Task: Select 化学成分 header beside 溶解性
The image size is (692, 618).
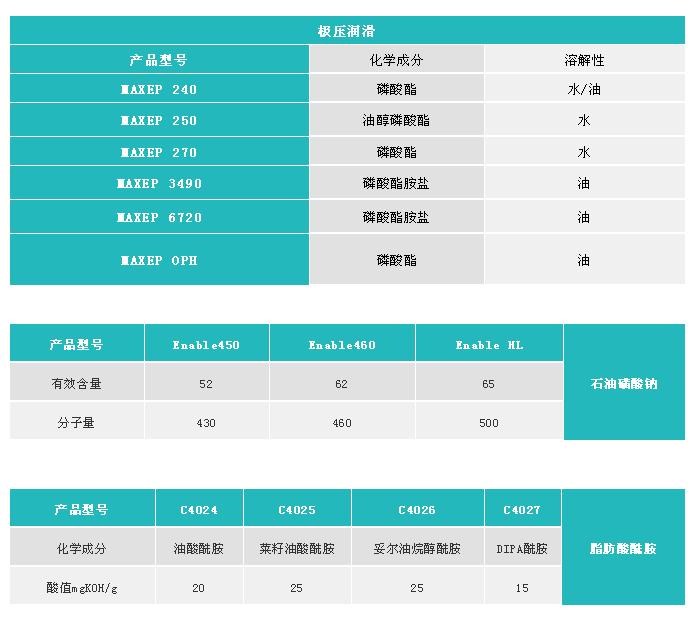Action: (x=396, y=59)
